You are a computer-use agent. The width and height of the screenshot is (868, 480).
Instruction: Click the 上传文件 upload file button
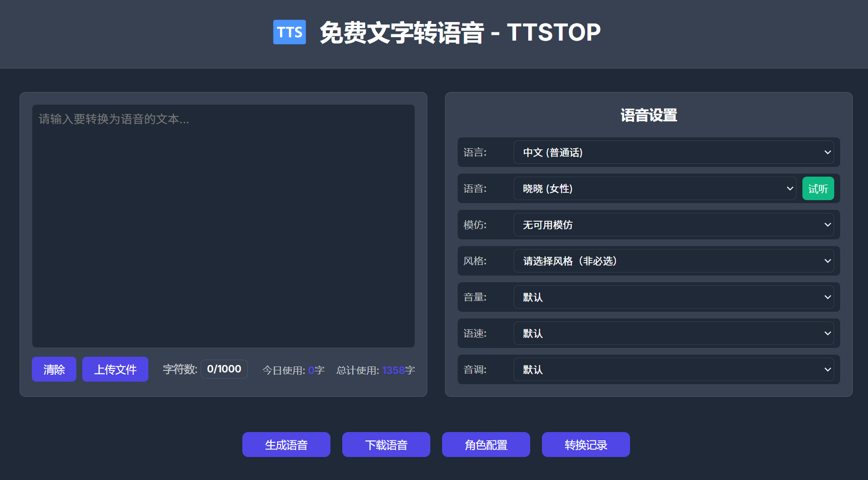click(115, 369)
